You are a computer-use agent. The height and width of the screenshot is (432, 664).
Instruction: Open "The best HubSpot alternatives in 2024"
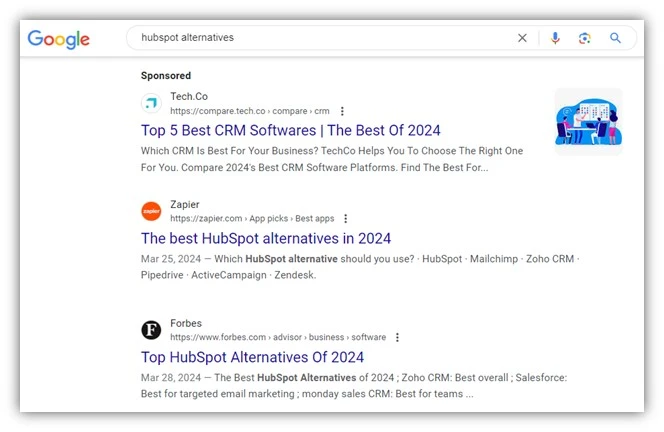tap(266, 239)
